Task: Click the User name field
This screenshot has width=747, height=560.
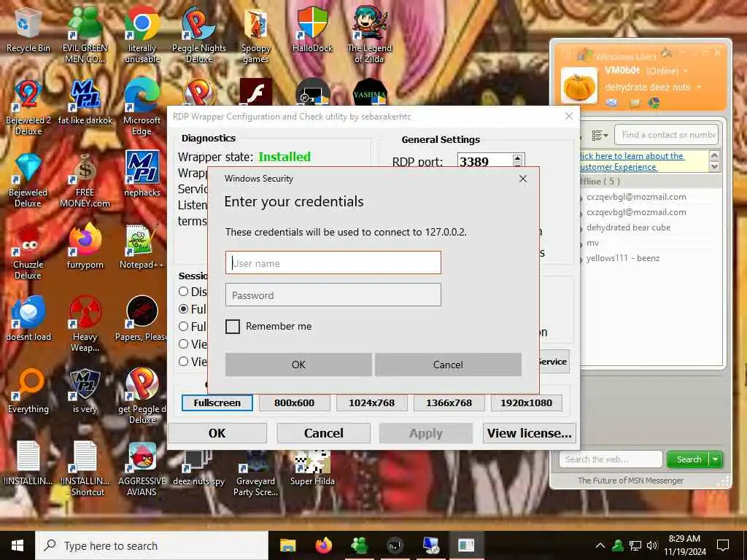Action: click(x=333, y=262)
